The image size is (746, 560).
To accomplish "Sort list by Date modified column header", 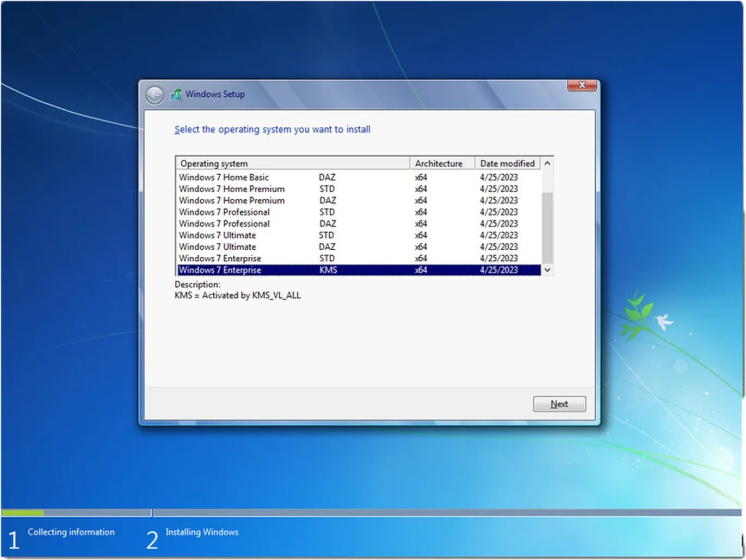I will (507, 163).
